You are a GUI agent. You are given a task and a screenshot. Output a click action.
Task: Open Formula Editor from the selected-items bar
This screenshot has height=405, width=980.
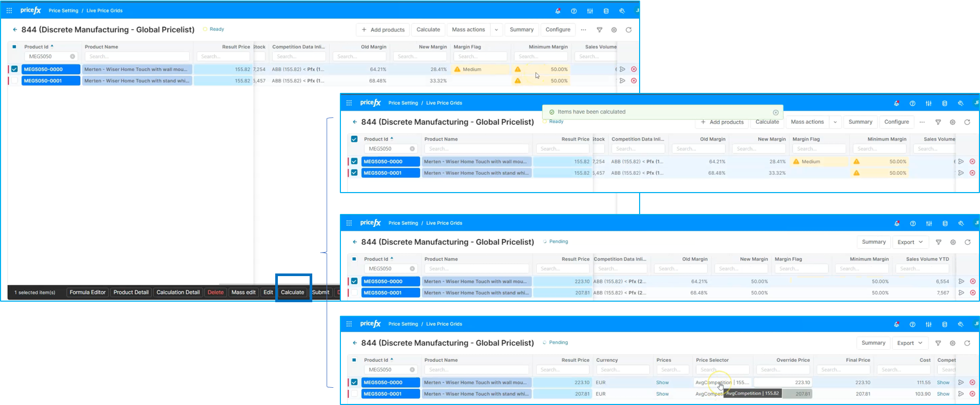(88, 292)
